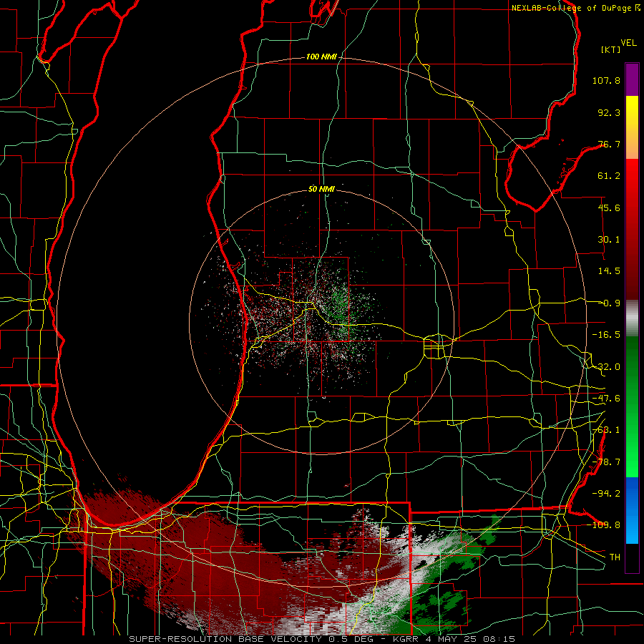
Task: Pick the gray near-zero segment of color bar
Action: coord(632,318)
